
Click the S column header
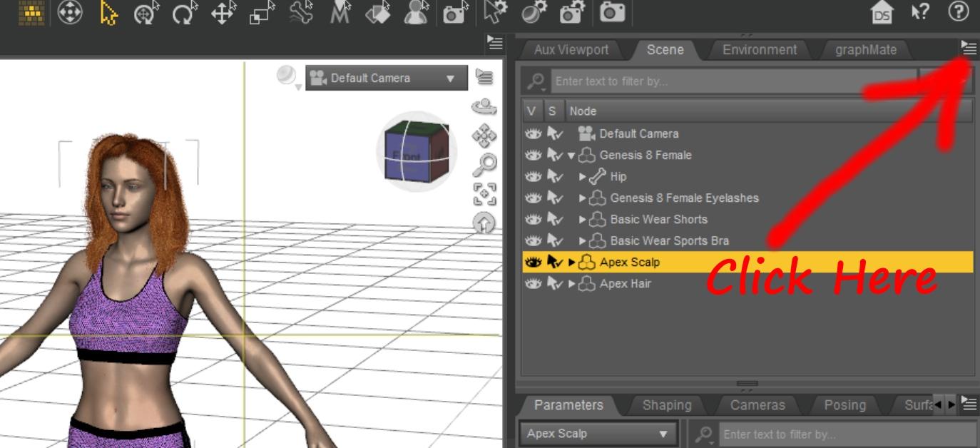553,111
